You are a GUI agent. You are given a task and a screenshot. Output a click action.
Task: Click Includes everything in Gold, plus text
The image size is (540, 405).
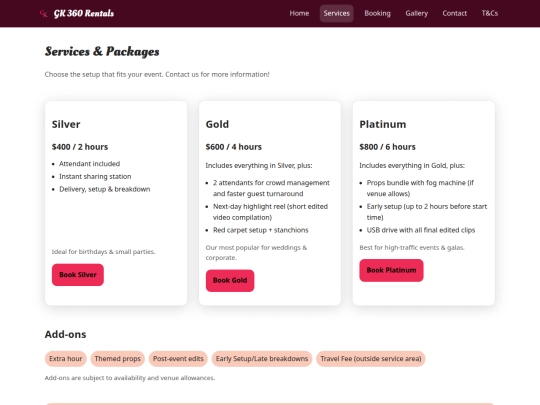click(412, 166)
